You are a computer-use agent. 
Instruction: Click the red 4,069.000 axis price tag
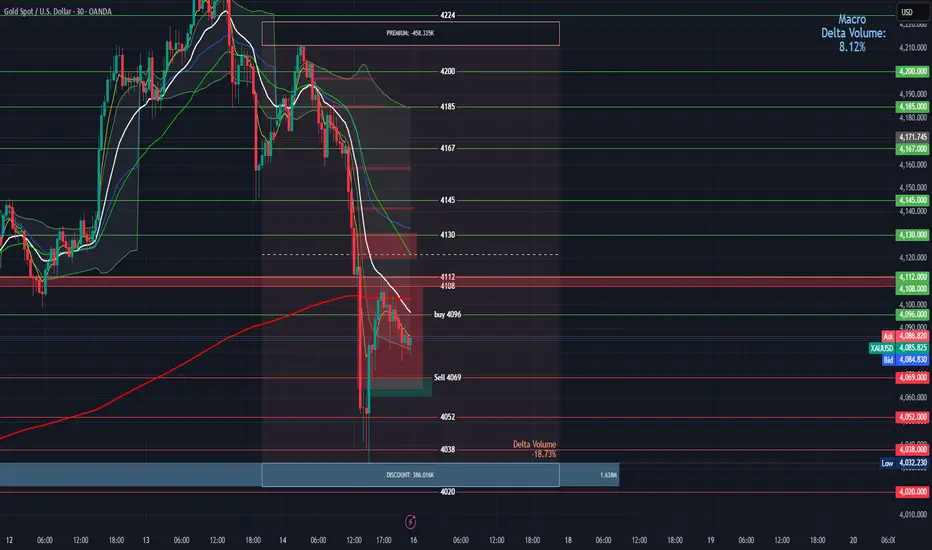(x=912, y=378)
